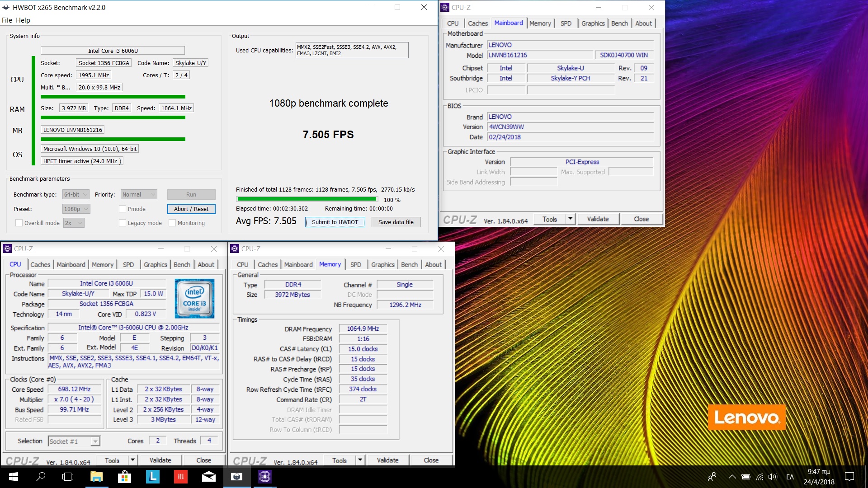This screenshot has height=488, width=868.
Task: Click the Memory CPU-Z window title icon
Action: 234,249
